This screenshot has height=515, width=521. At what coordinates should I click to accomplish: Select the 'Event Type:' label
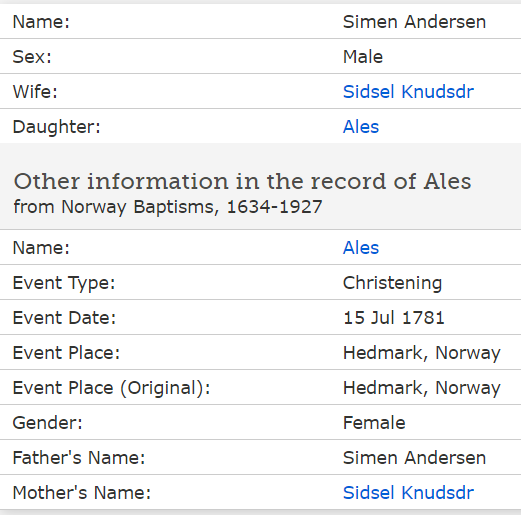64,284
